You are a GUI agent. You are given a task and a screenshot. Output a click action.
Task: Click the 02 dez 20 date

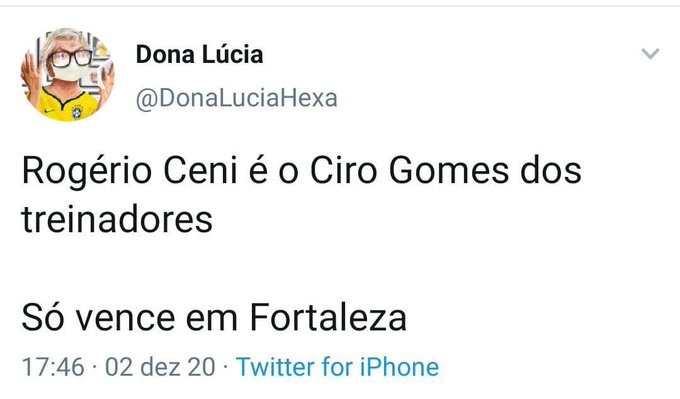(x=160, y=367)
